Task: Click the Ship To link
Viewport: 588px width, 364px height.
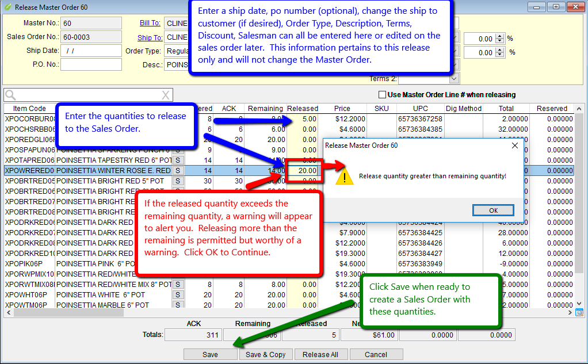Action: point(150,37)
